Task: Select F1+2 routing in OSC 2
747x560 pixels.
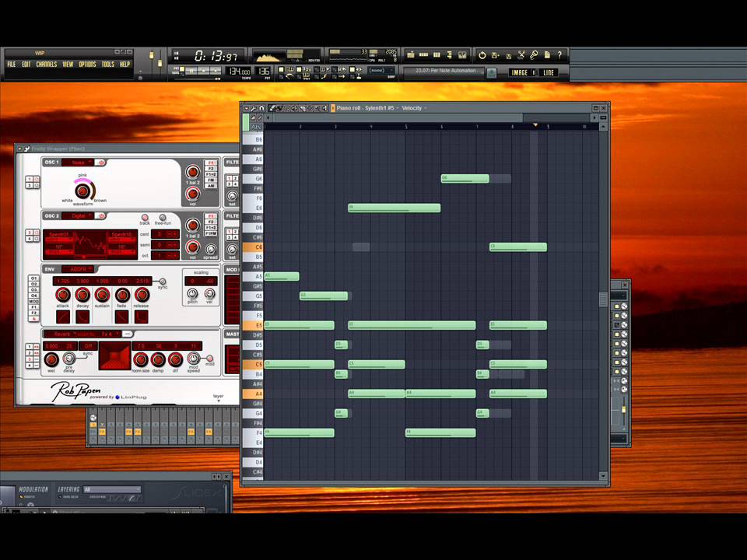Action: coord(211,228)
